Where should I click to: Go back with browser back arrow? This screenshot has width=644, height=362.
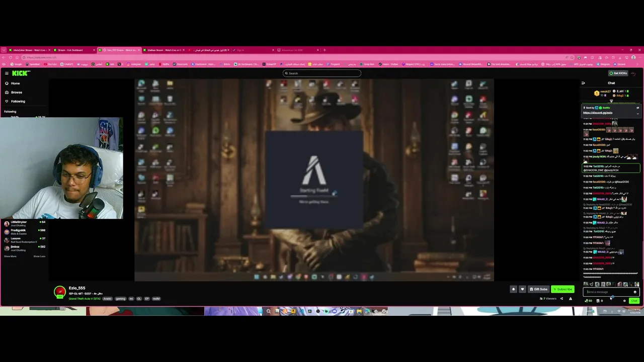[x=4, y=57]
